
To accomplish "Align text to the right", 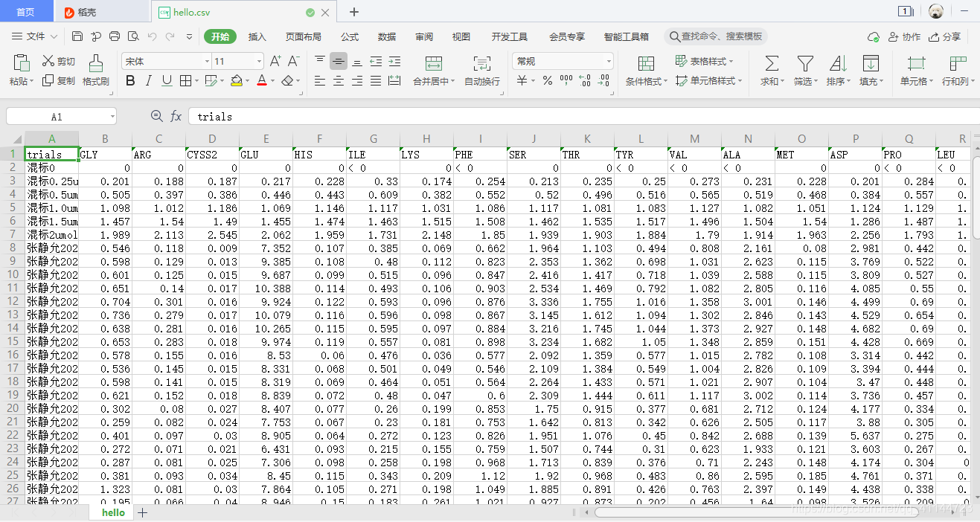I will (357, 80).
